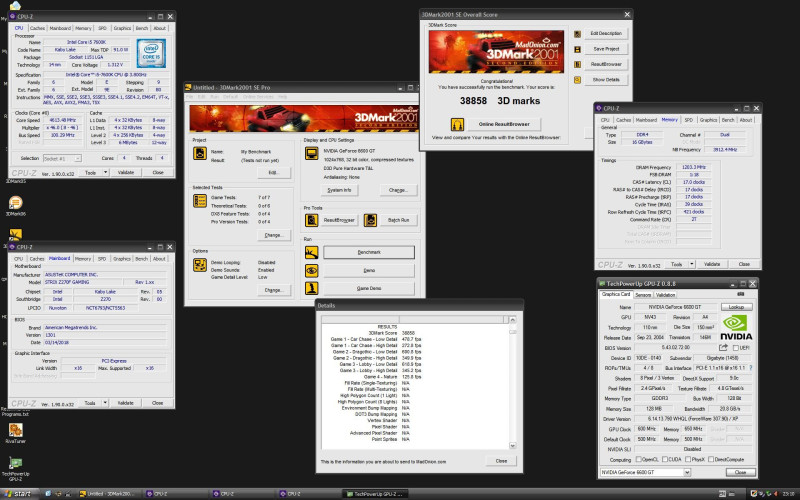
Task: Click the Online ResultBrowser button
Action: click(x=504, y=124)
